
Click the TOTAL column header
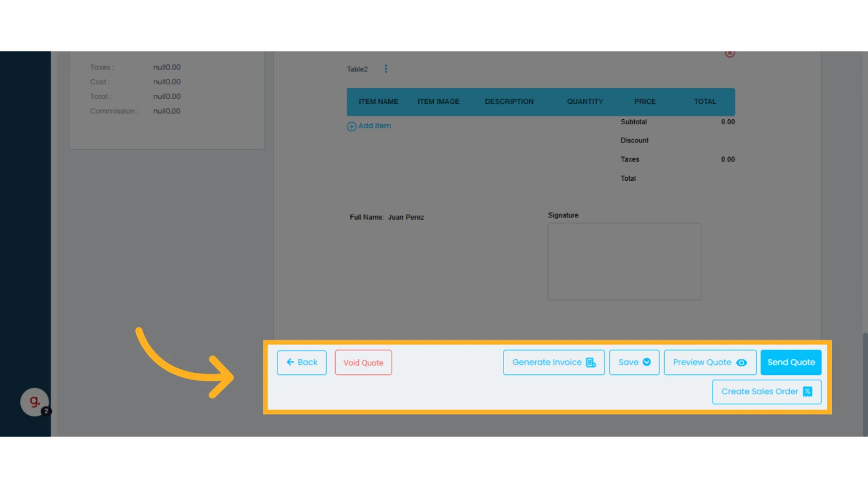(705, 102)
